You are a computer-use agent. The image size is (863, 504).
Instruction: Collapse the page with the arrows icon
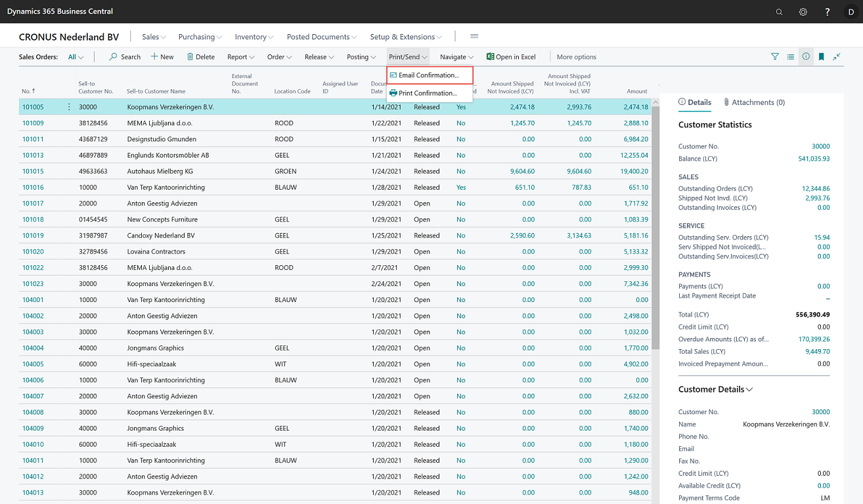point(837,57)
